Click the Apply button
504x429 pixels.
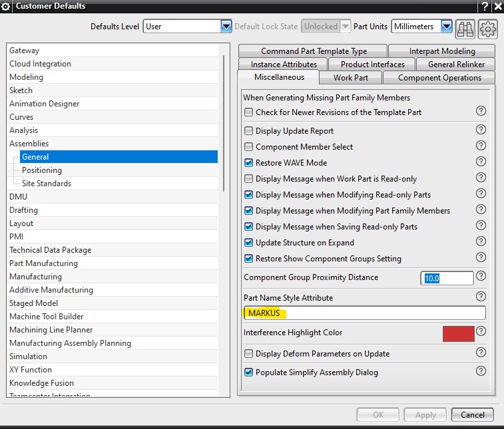425,414
